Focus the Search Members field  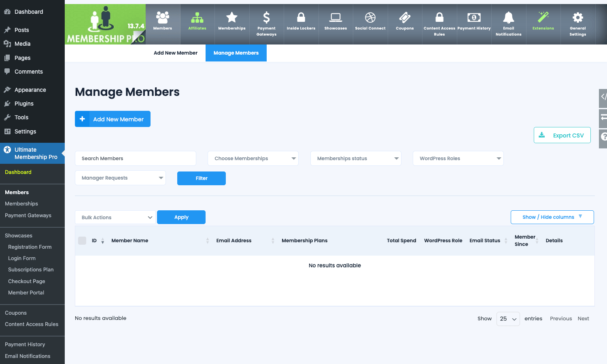tap(136, 159)
